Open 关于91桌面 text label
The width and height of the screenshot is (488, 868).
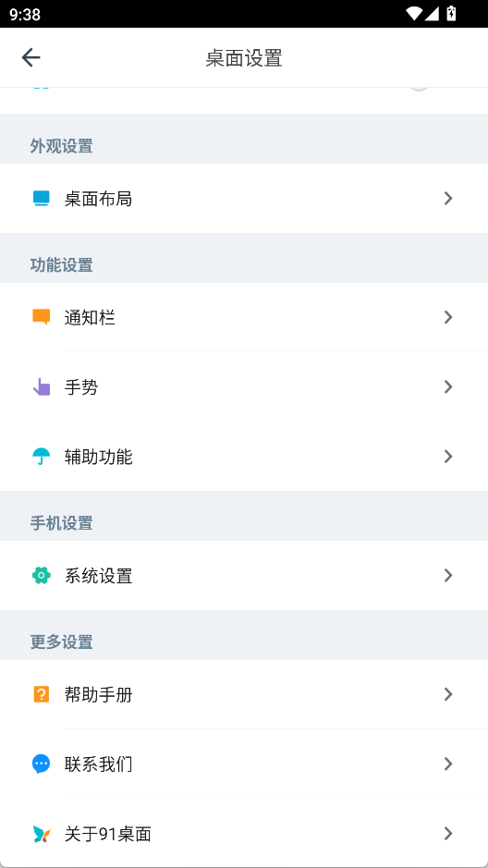(108, 834)
